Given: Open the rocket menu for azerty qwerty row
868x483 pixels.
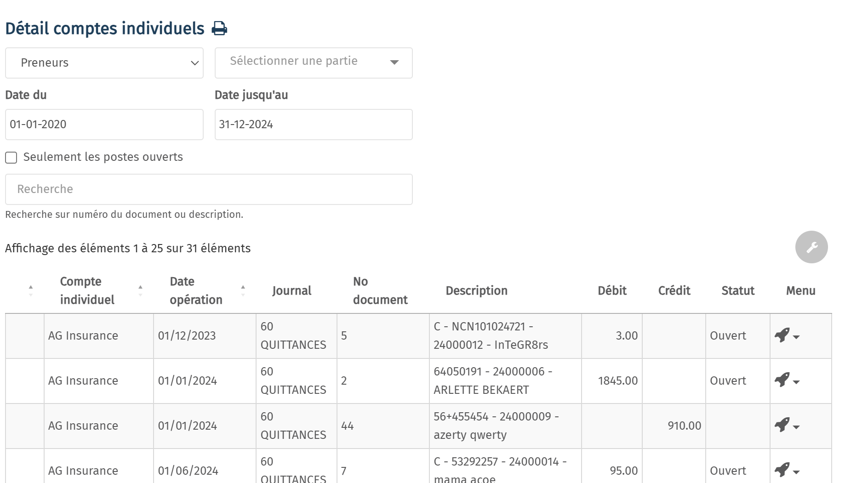Looking at the screenshot, I should (x=787, y=426).
